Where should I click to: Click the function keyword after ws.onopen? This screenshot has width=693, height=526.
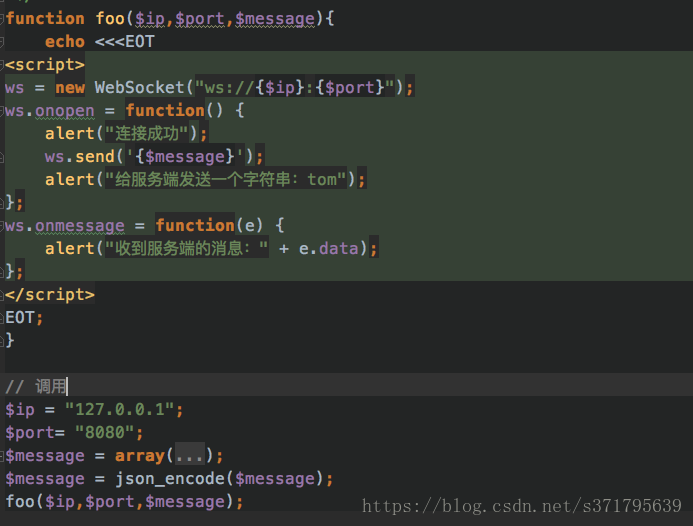click(165, 111)
